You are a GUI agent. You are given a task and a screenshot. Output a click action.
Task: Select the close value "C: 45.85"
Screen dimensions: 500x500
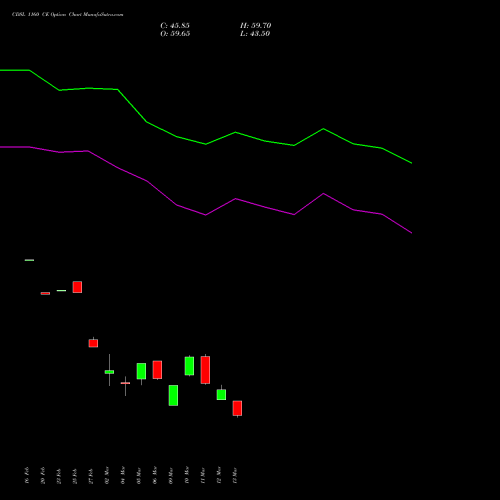[x=175, y=26]
